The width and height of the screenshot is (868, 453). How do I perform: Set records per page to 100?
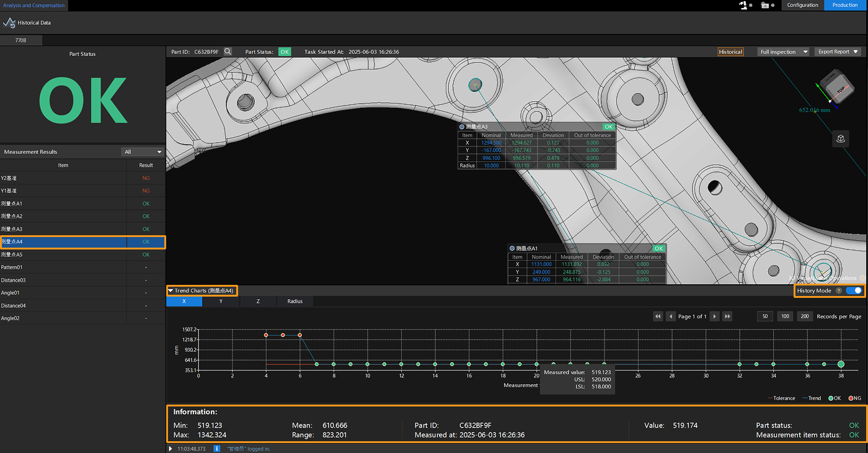pyautogui.click(x=785, y=316)
